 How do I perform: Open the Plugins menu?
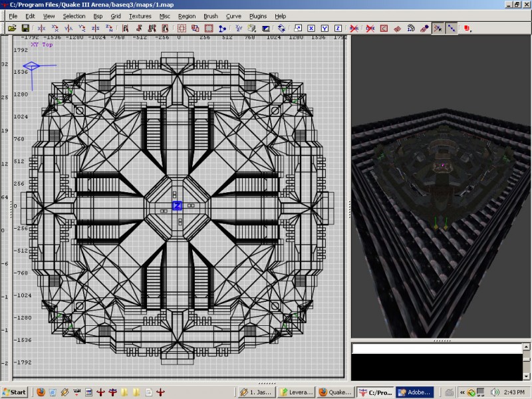click(x=258, y=16)
